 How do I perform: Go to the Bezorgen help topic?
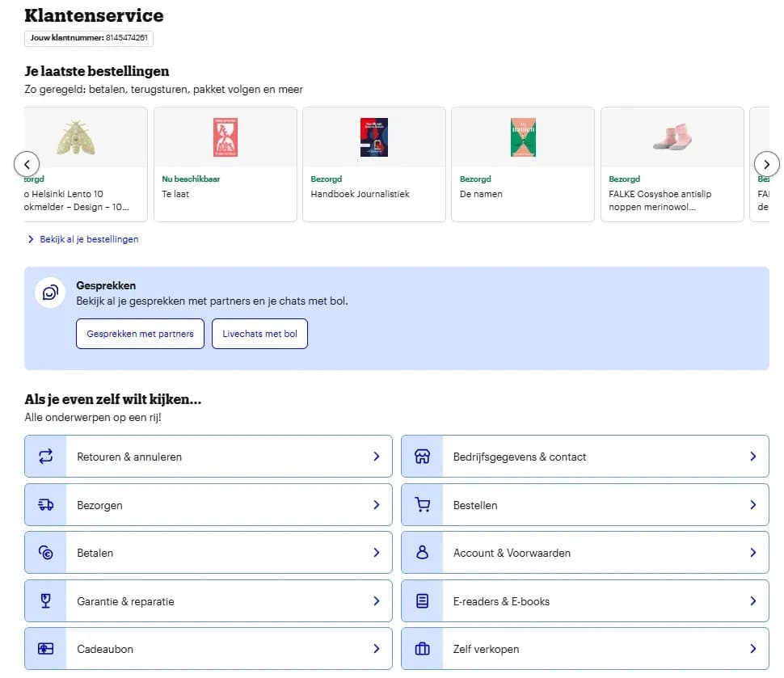(209, 504)
